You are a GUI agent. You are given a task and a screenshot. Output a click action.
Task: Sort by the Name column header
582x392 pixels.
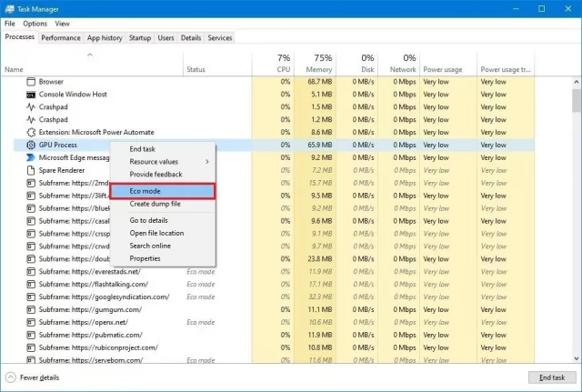click(x=92, y=65)
